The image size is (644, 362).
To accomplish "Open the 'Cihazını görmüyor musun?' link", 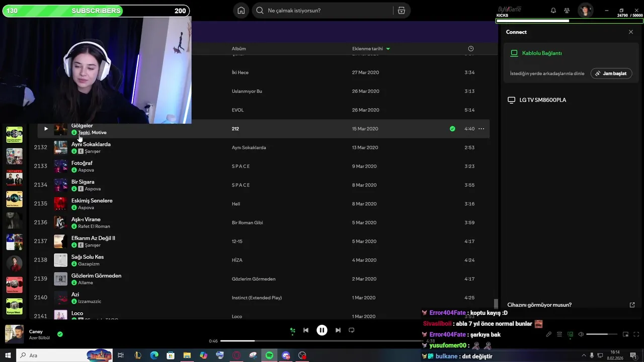I will pos(539,305).
